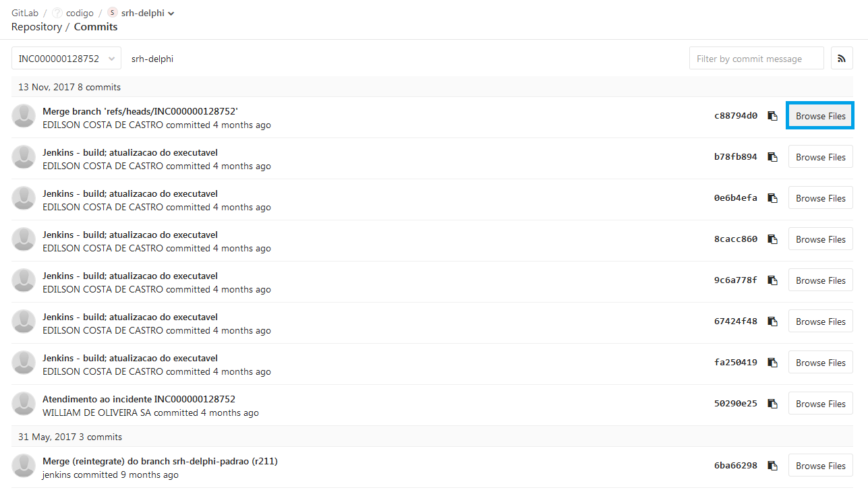The image size is (868, 490).
Task: Open the GitLab breadcrumb link
Action: tap(25, 13)
